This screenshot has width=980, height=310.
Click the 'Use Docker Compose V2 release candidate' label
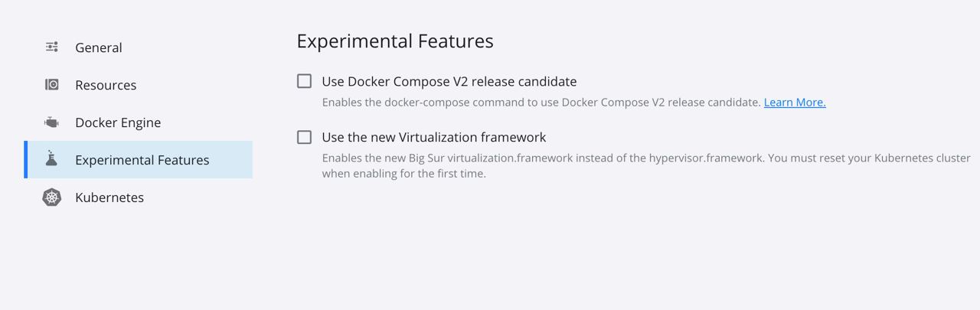click(x=449, y=81)
